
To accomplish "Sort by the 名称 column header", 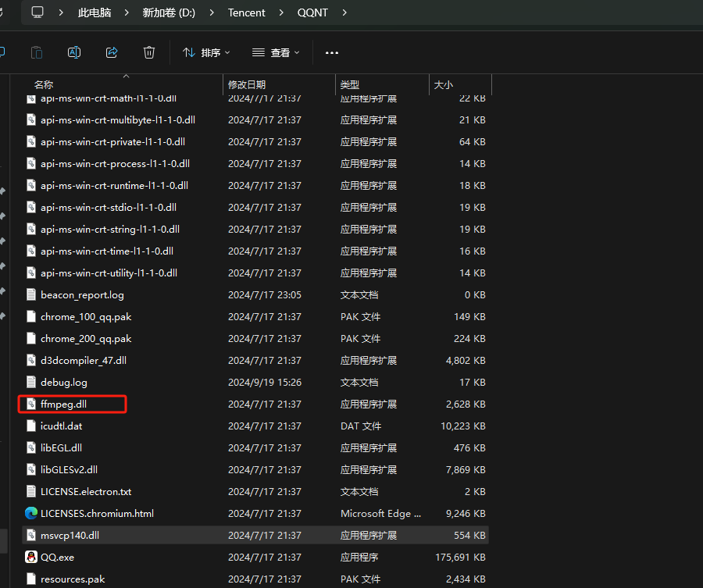I will click(x=44, y=84).
